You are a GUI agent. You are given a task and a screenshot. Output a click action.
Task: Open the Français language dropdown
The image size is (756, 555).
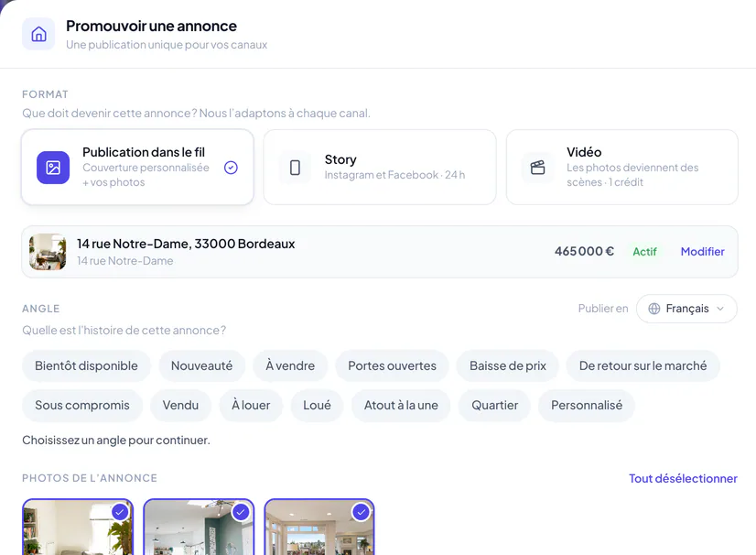[x=686, y=309]
